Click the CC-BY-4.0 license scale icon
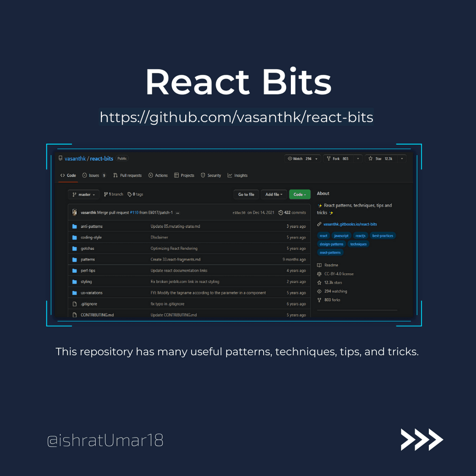476x476 pixels. 319,274
